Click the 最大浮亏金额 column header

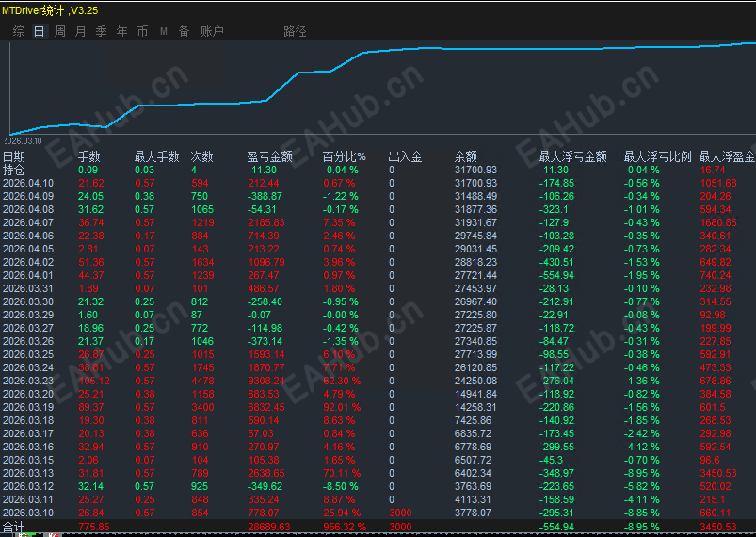pyautogui.click(x=572, y=156)
